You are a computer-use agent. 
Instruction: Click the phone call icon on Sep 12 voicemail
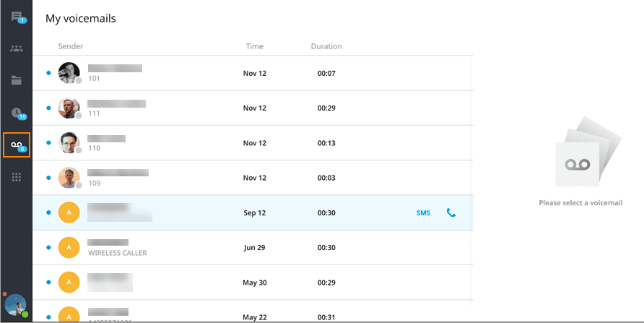pyautogui.click(x=451, y=213)
